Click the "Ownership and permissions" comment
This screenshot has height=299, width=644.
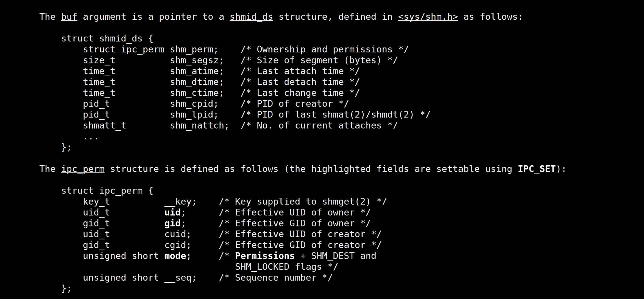tap(324, 49)
